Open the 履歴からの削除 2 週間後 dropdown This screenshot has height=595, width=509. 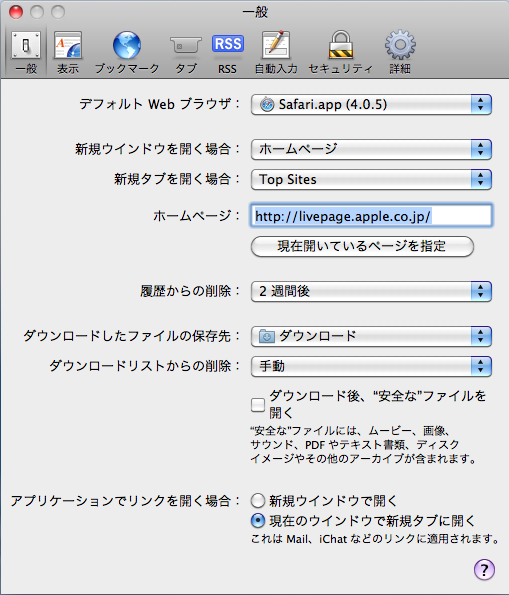click(x=371, y=291)
